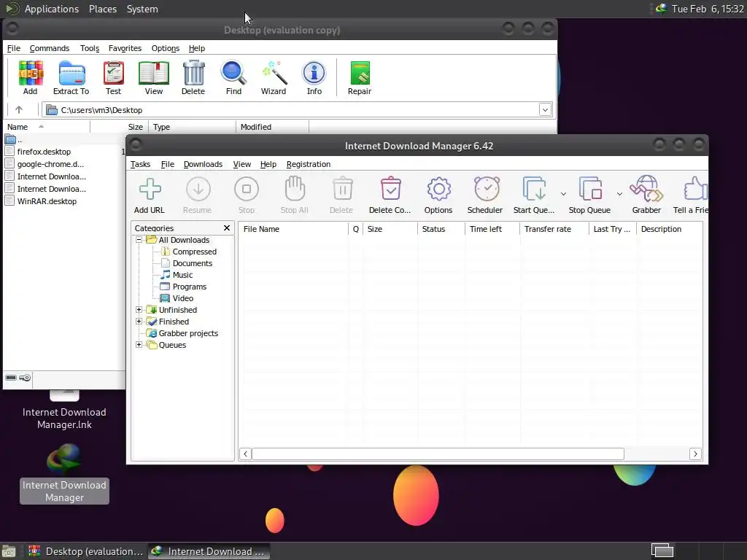
Task: Click the Tell a Friend thumbs-up icon
Action: click(695, 190)
